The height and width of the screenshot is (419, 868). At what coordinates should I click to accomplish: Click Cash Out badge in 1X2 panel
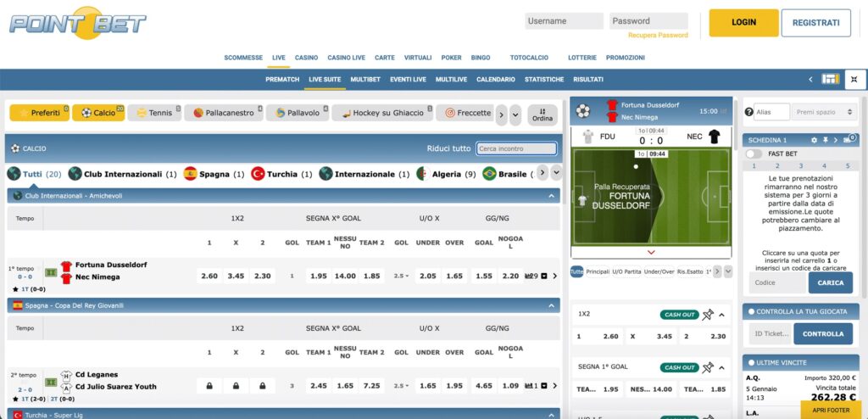(679, 315)
